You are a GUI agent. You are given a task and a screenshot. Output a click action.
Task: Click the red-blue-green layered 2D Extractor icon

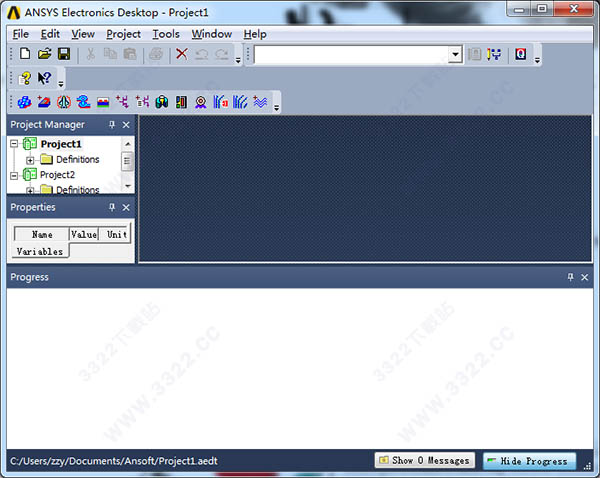point(103,102)
